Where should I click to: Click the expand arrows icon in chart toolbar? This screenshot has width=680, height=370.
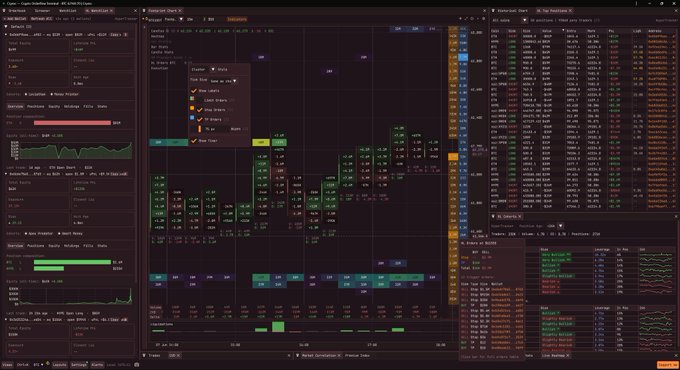pos(466,19)
